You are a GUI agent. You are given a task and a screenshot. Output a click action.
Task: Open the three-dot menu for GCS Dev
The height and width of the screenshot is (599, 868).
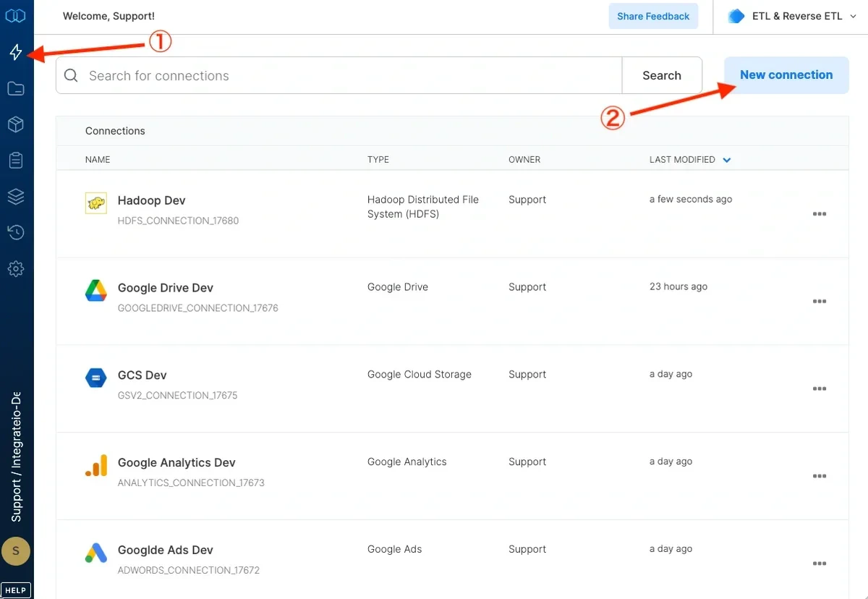point(819,389)
